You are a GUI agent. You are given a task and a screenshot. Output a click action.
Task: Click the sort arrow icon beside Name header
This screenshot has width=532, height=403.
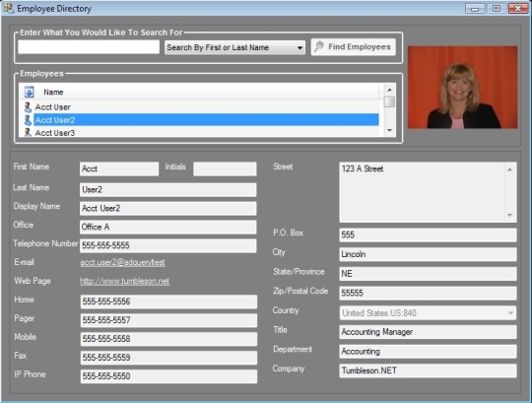click(x=30, y=92)
